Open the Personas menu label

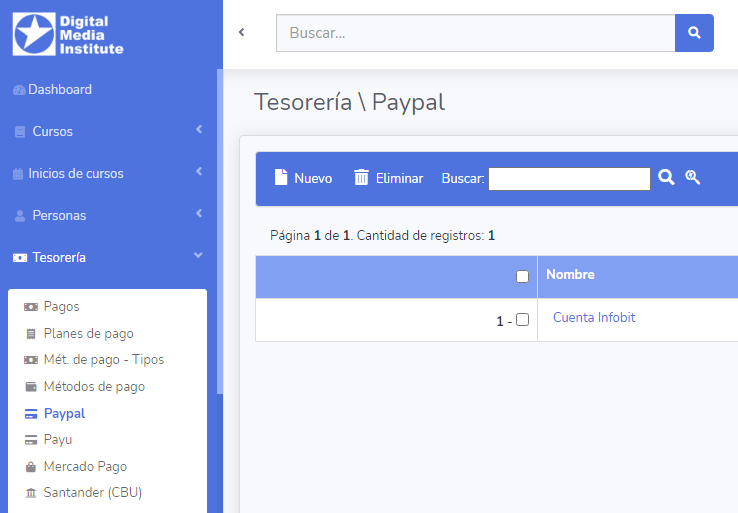[59, 216]
